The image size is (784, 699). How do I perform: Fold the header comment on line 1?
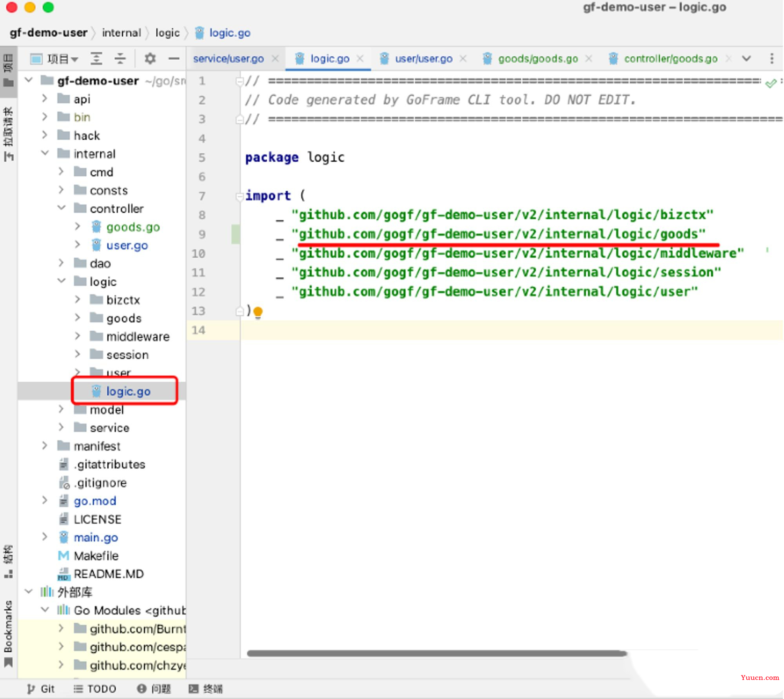[x=239, y=81]
